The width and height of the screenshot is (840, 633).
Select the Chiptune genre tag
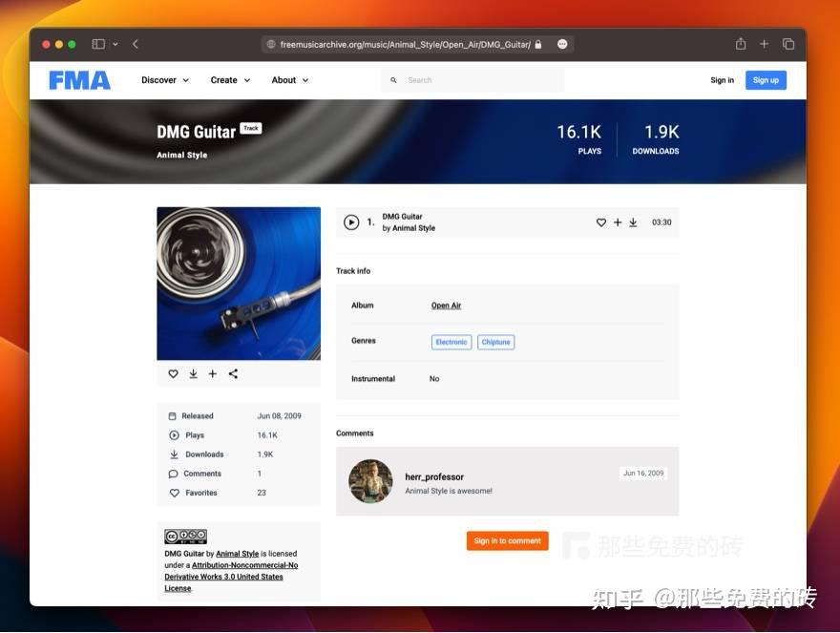coord(495,342)
